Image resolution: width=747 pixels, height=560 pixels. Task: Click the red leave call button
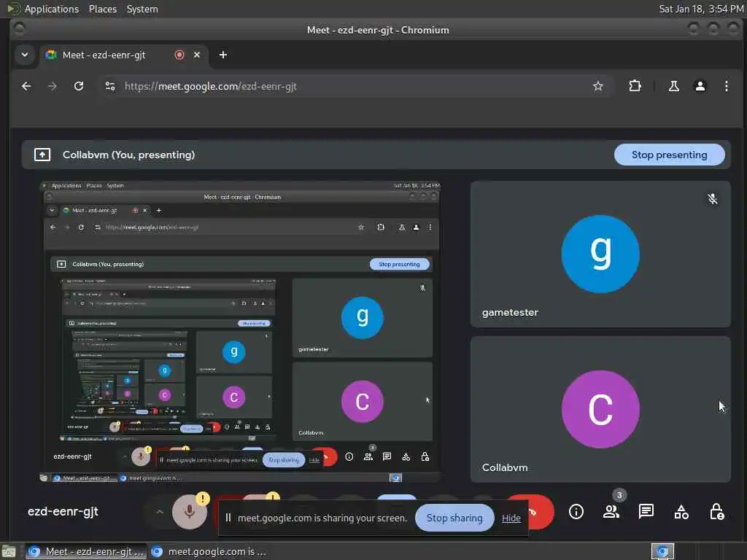(541, 512)
